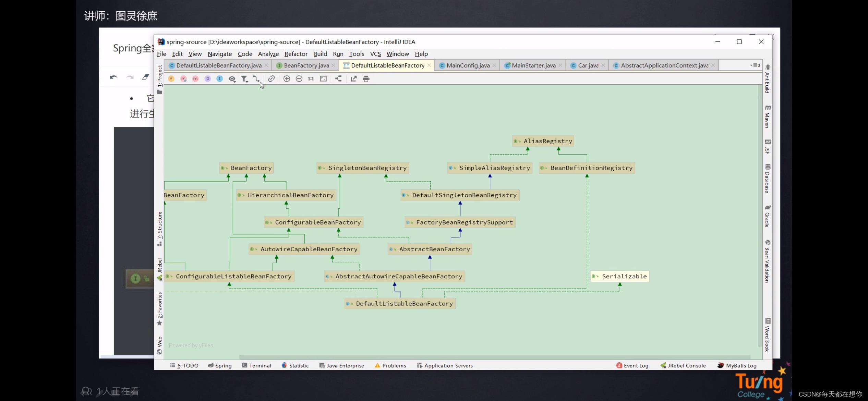This screenshot has width=868, height=401.
Task: Open the Analyze menu
Action: [x=268, y=54]
